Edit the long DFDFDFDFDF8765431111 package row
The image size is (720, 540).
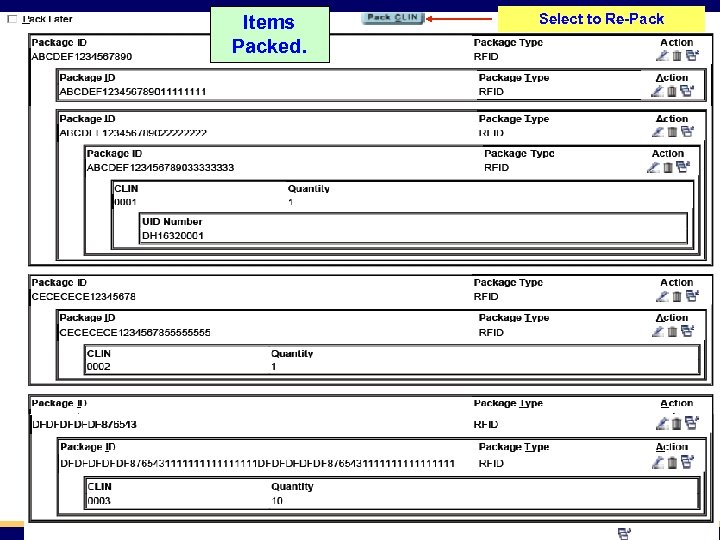tap(658, 462)
